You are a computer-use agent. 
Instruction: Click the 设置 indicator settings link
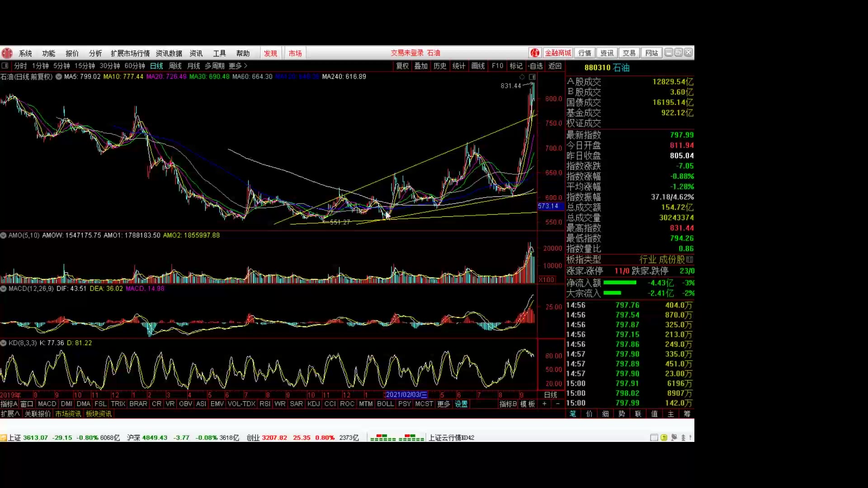coord(461,404)
